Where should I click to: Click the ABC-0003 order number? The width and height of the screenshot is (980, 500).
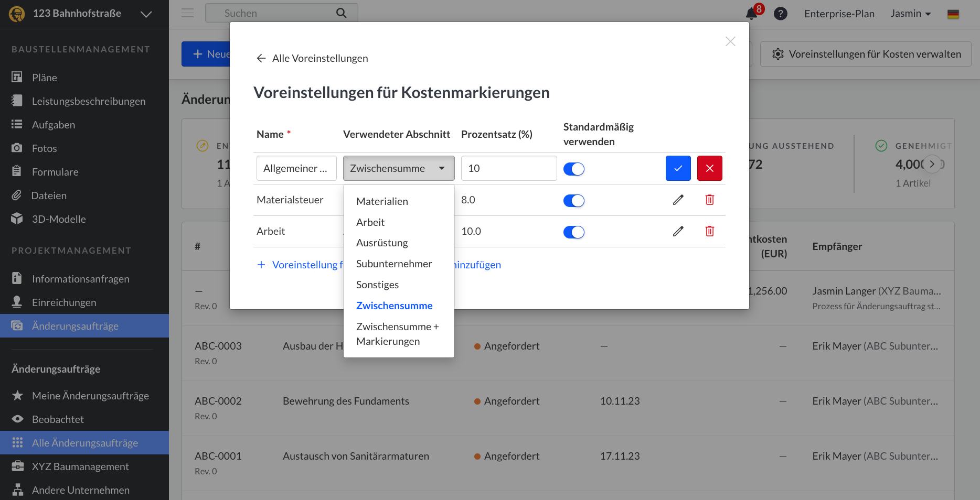coord(218,346)
